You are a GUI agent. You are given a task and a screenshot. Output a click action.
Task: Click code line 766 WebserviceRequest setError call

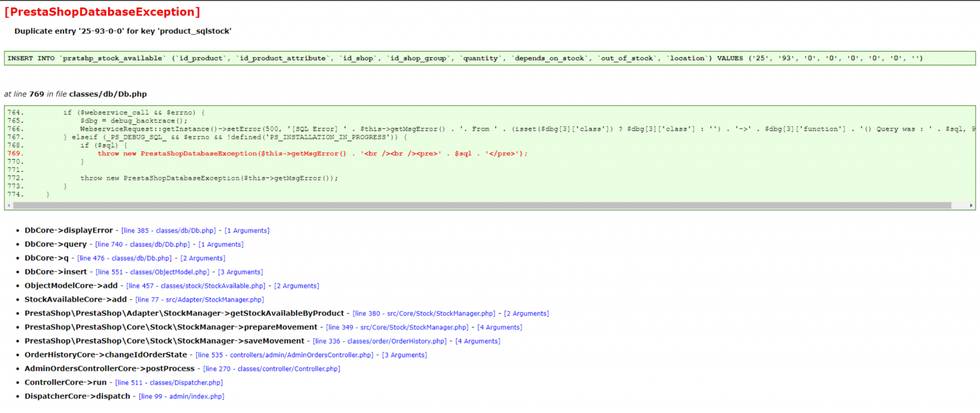click(527, 129)
